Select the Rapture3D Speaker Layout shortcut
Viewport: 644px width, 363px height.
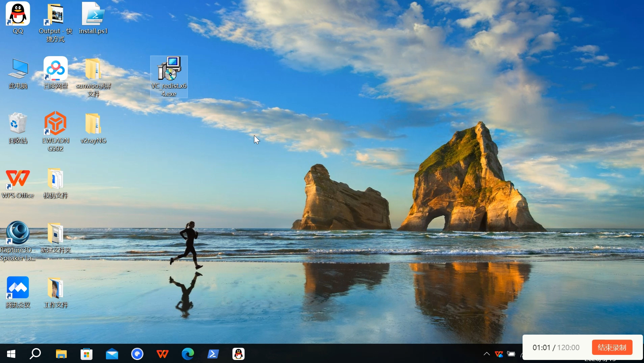(18, 241)
